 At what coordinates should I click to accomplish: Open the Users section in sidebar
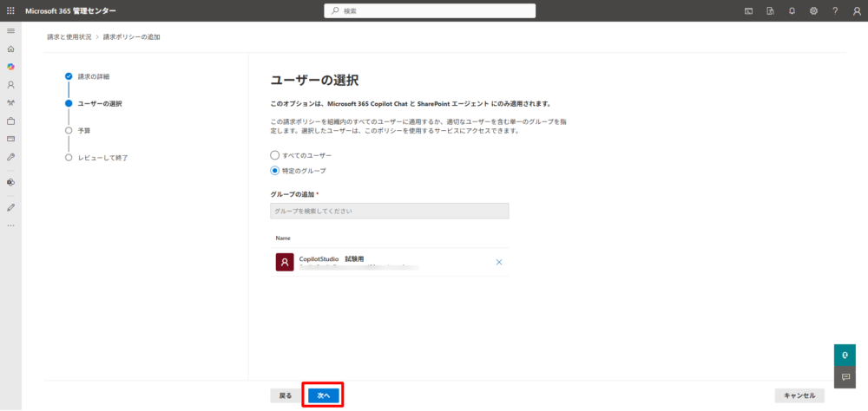point(10,85)
